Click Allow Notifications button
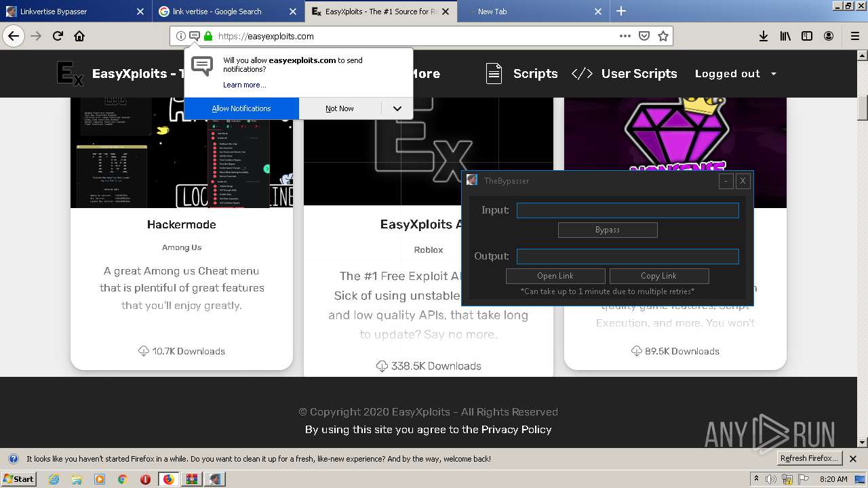This screenshot has width=868, height=488. (x=241, y=108)
